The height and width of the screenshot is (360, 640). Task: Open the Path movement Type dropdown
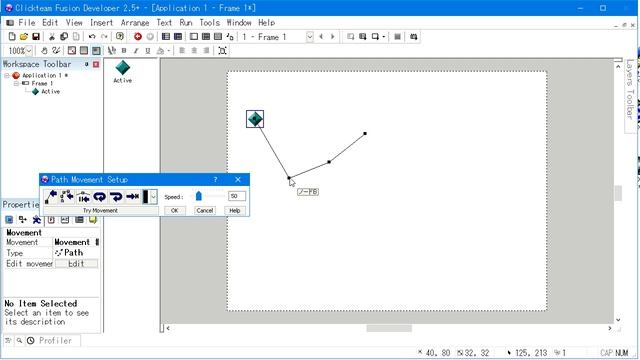tap(76, 253)
